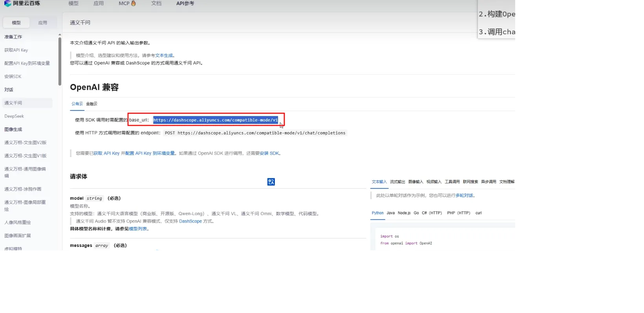Viewport: 644px width, 313px height.
Task: Open the 获取API Key sidebar item
Action: (x=16, y=50)
